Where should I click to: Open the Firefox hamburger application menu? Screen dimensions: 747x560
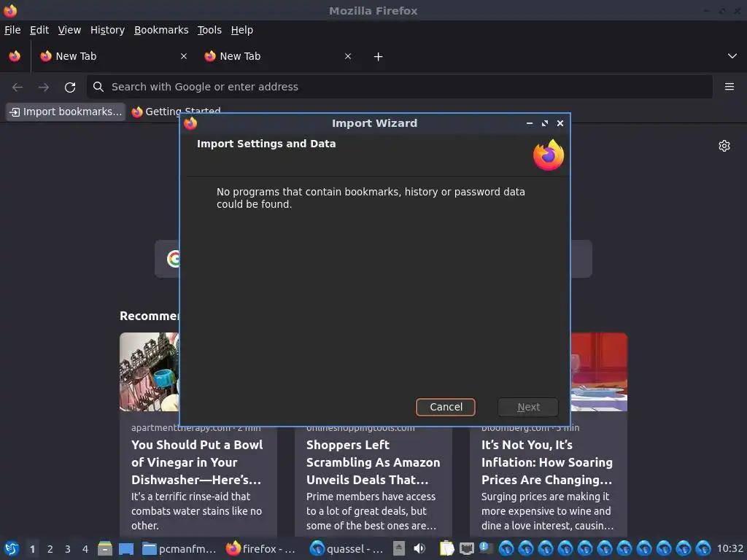729,87
